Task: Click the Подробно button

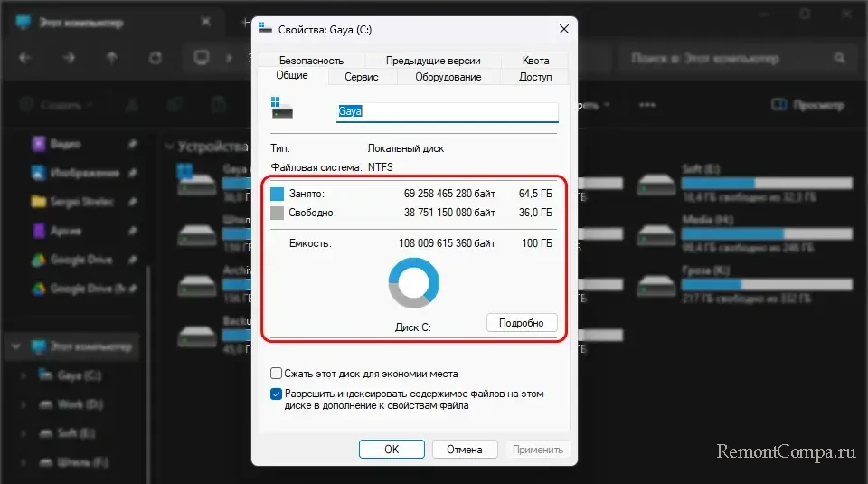Action: coord(522,323)
